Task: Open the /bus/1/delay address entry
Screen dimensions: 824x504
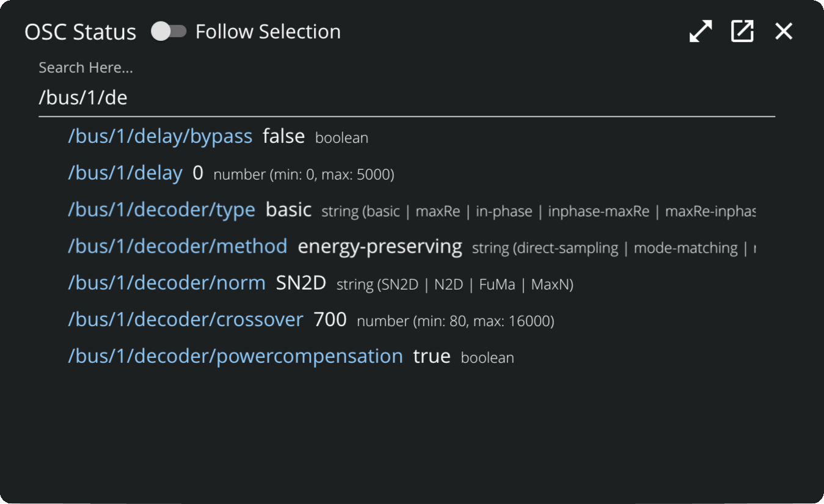Action: pos(125,173)
